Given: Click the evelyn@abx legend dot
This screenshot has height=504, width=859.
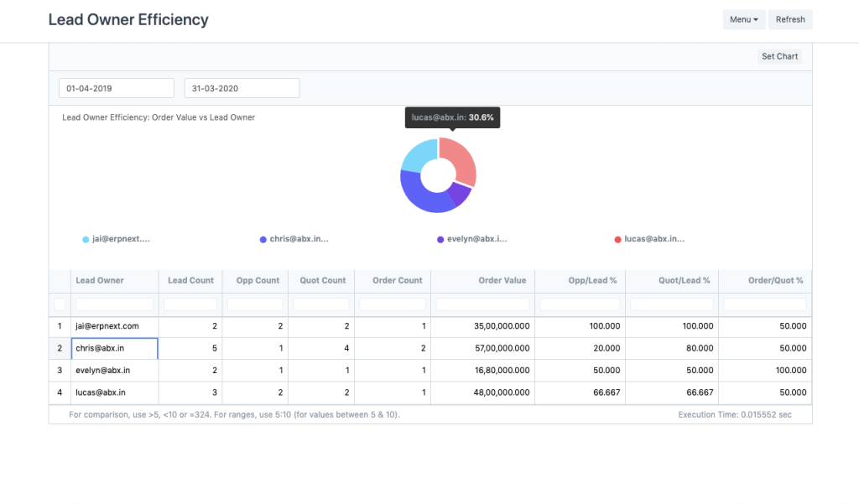Looking at the screenshot, I should click(x=440, y=240).
